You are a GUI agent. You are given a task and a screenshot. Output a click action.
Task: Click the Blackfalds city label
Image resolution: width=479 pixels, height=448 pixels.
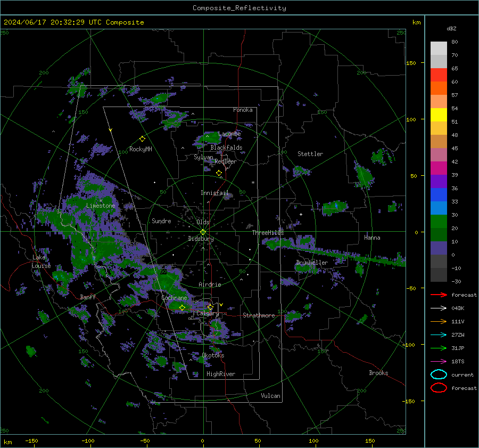(x=226, y=148)
